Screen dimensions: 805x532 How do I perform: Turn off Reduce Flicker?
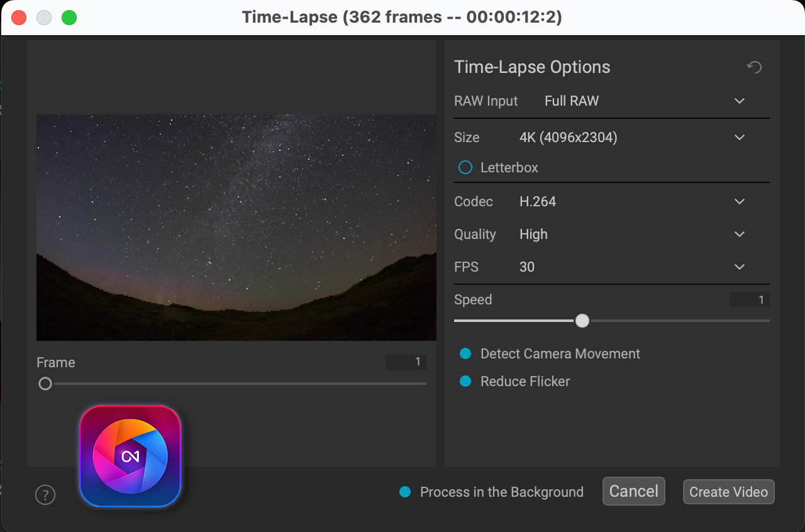pos(465,382)
